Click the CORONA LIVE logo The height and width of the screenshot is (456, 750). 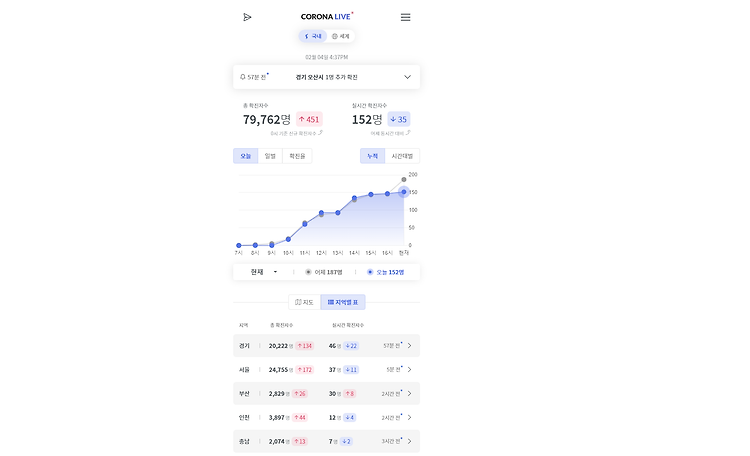pyautogui.click(x=327, y=16)
